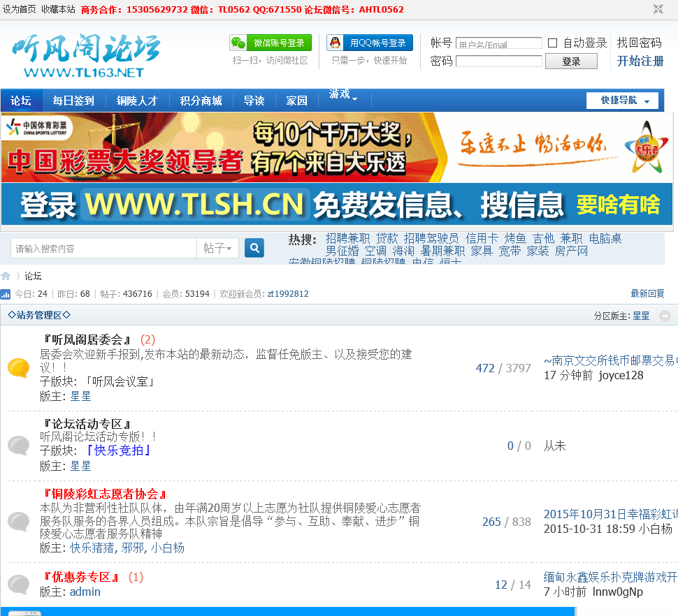Open the China Sports Lottery banner ad
This screenshot has height=616, width=678.
336,147
